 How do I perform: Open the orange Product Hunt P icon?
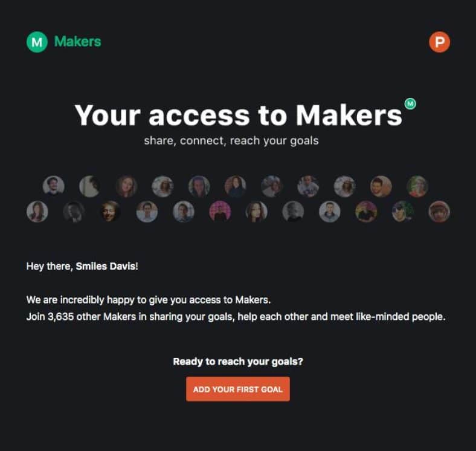coord(439,42)
